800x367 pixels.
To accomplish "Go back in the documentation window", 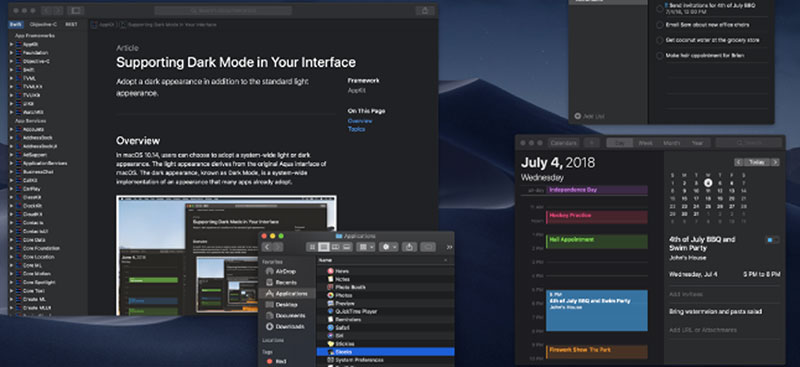I will [46, 11].
